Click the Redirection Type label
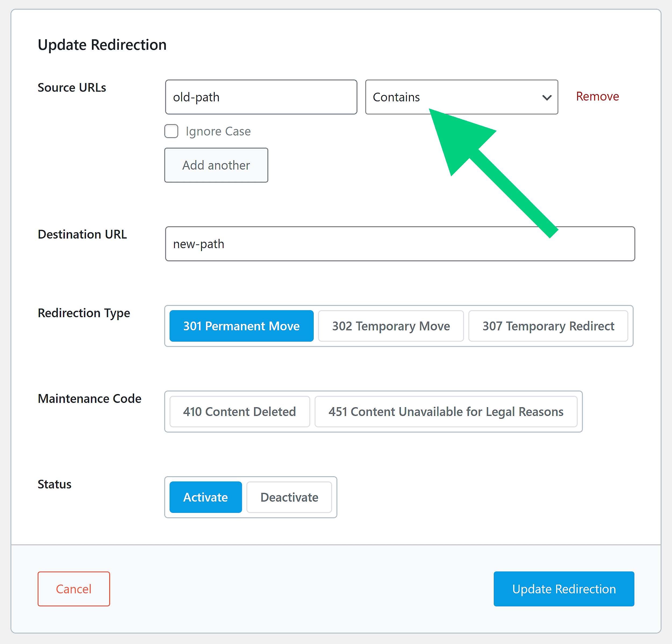 [84, 313]
